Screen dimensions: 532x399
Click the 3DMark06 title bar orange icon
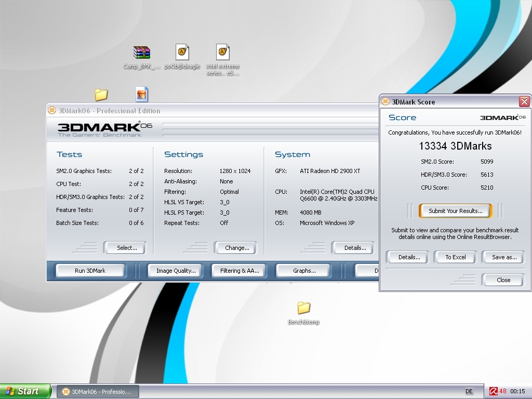point(52,110)
